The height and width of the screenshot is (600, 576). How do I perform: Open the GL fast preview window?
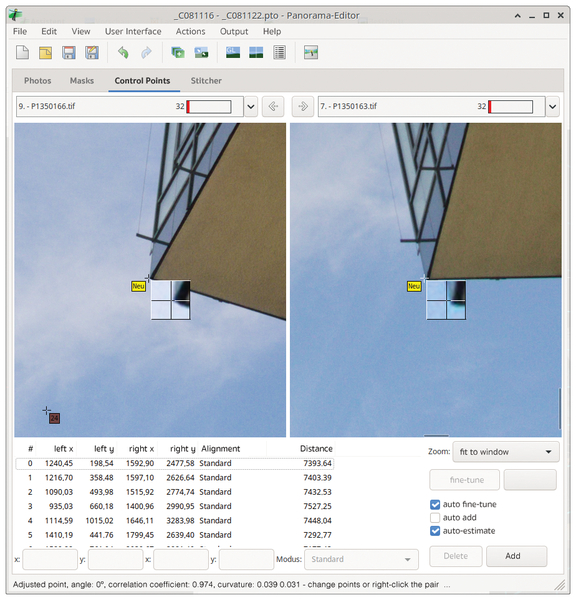click(233, 52)
